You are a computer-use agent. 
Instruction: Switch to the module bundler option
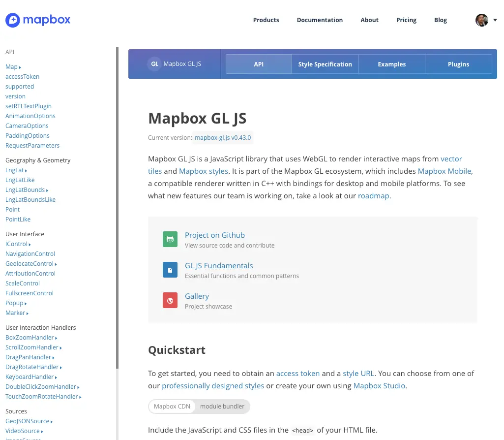(222, 406)
